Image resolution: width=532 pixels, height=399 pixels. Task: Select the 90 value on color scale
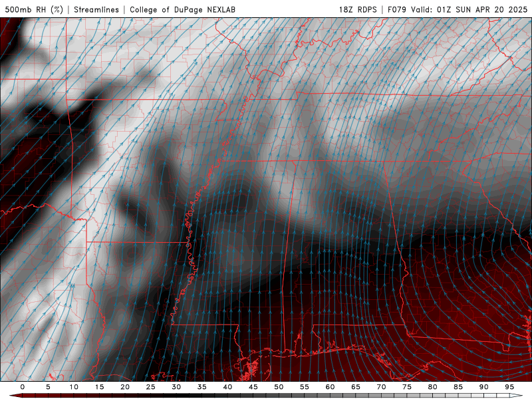pyautogui.click(x=483, y=387)
